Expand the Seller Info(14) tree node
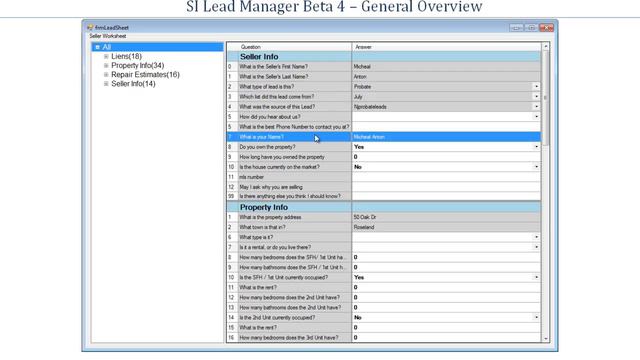The height and width of the screenshot is (360, 640). click(106, 84)
